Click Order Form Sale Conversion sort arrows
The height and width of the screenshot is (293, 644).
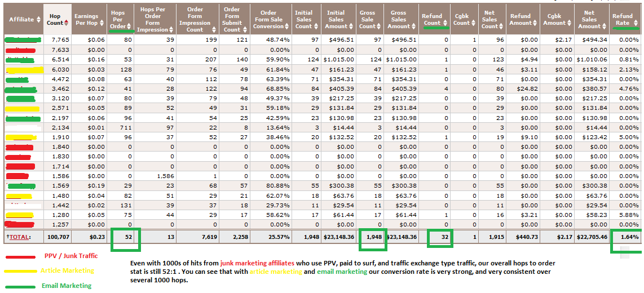[x=286, y=26]
